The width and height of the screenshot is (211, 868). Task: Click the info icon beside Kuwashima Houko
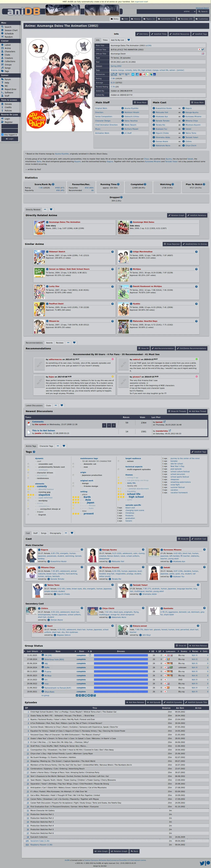pos(154,108)
